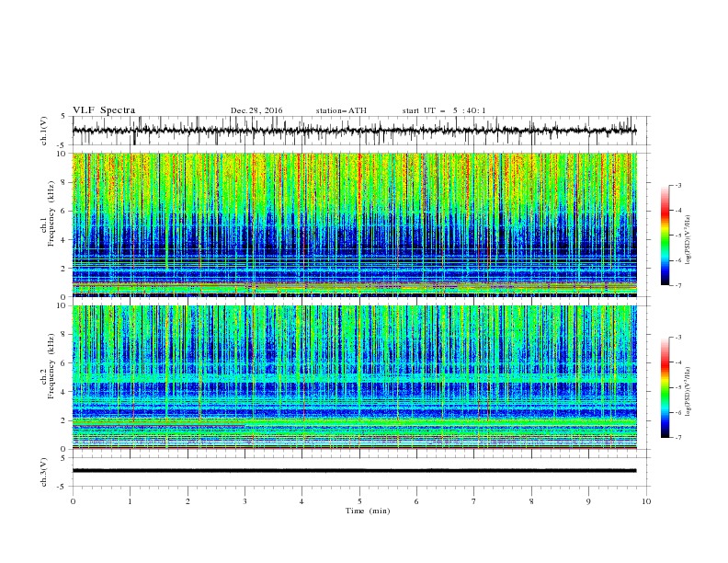728x563 pixels.
Task: Click the log(PSD) label beside ch.2 color bar
Action: (688, 391)
